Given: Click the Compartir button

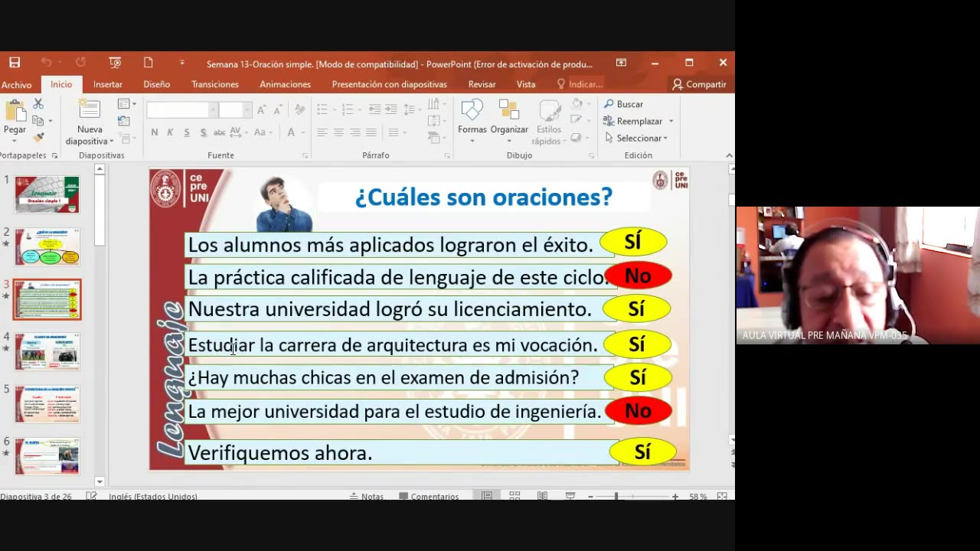Looking at the screenshot, I should (x=699, y=84).
